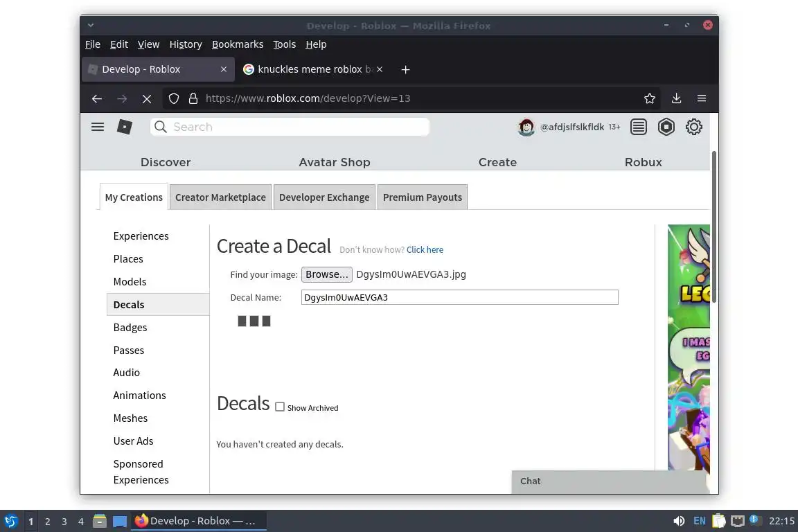Open the Roblox hamburger navigation menu

(x=98, y=127)
